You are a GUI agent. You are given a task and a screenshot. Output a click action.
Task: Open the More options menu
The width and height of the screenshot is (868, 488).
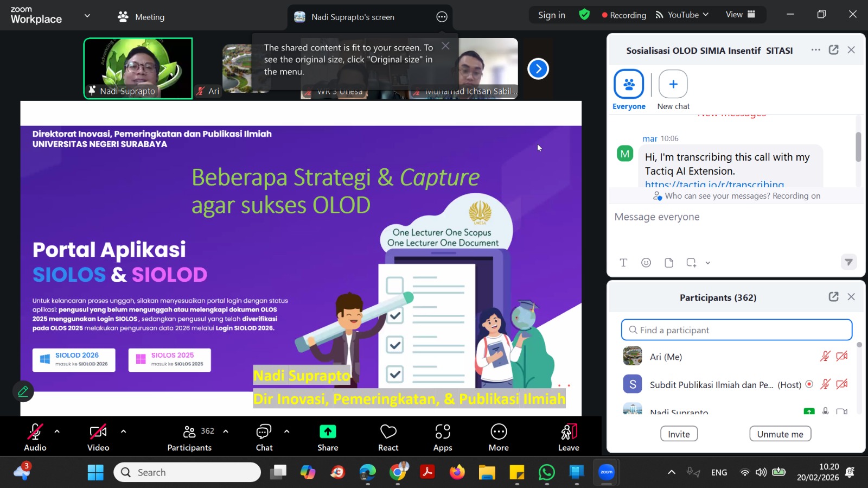pyautogui.click(x=499, y=437)
